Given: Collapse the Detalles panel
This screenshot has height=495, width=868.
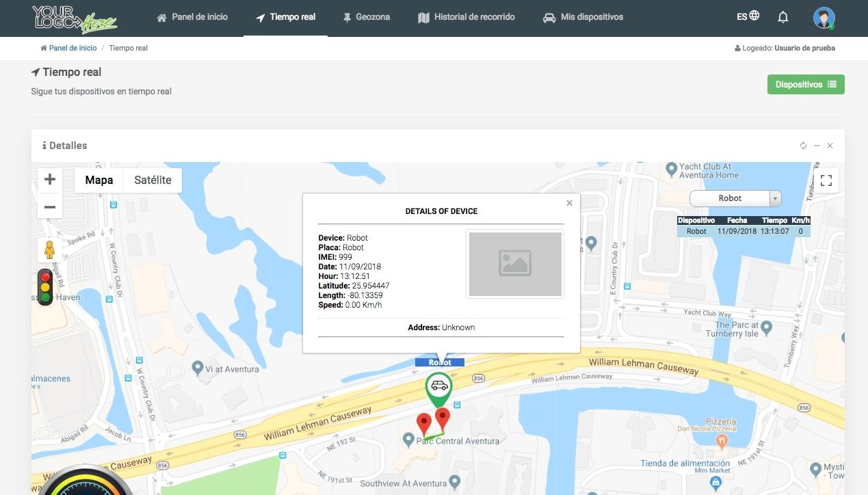Looking at the screenshot, I should pos(817,146).
